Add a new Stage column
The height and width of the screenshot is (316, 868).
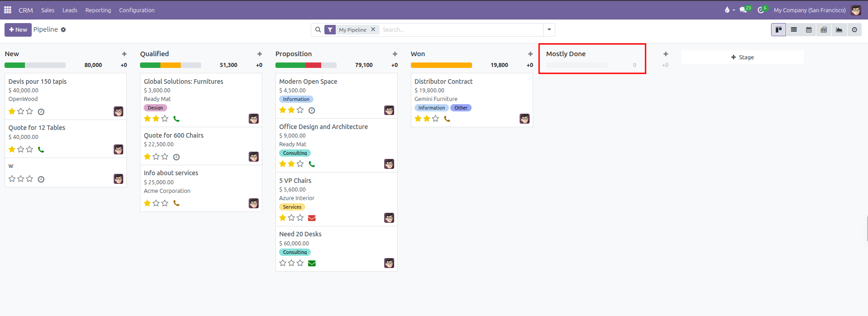pos(742,57)
